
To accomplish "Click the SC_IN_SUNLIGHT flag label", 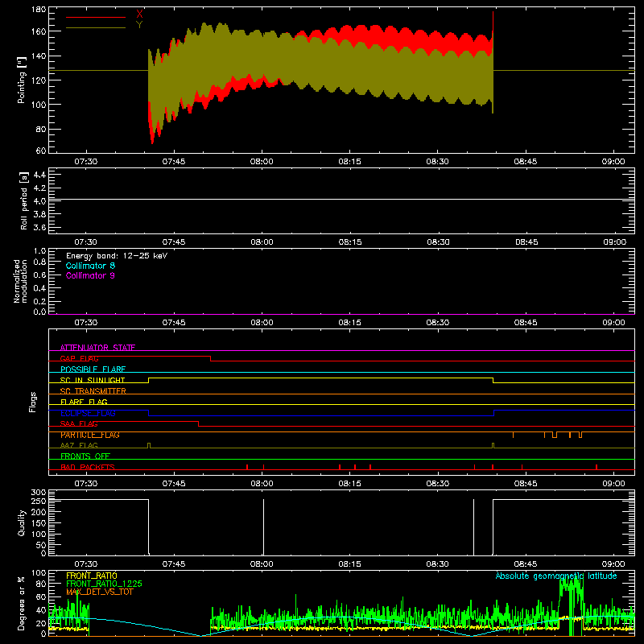I will pos(93,380).
